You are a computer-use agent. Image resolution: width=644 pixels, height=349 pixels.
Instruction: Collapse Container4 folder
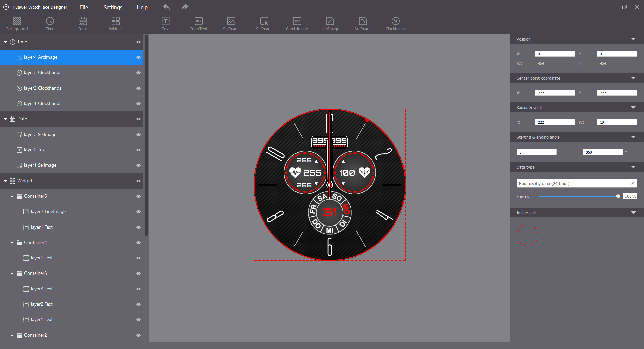click(12, 243)
